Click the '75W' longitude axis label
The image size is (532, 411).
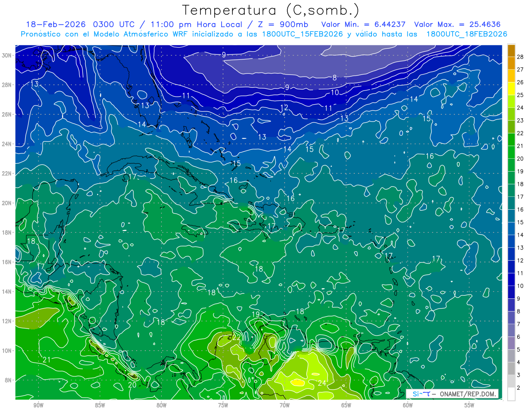(x=223, y=405)
